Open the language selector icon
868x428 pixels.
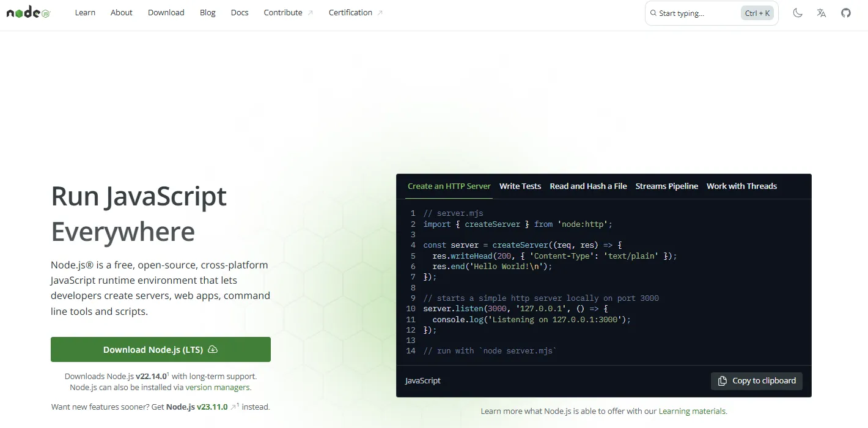tap(822, 13)
